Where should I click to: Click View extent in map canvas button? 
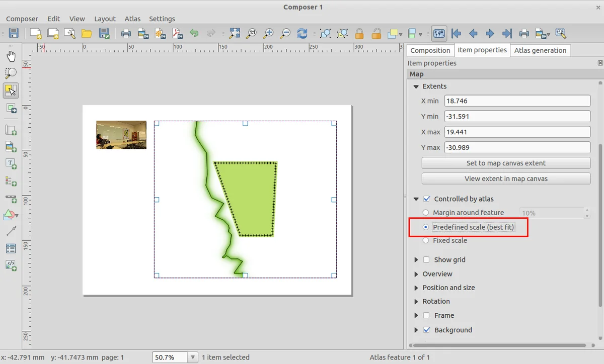click(x=506, y=178)
